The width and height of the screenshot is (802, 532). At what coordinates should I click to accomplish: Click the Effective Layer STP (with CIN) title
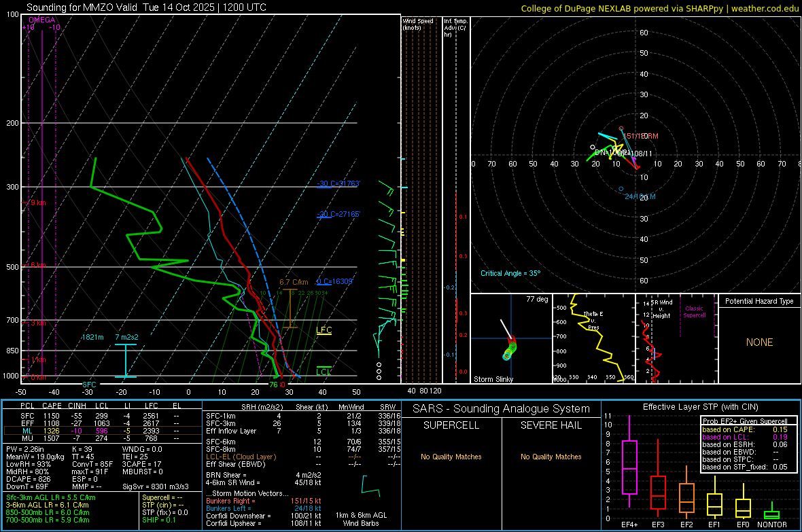(700, 407)
